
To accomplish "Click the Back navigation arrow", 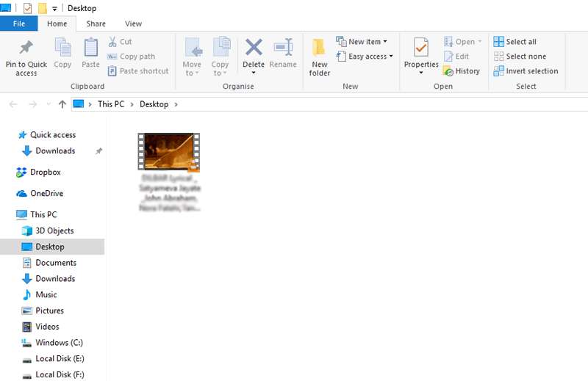I will pyautogui.click(x=13, y=104).
